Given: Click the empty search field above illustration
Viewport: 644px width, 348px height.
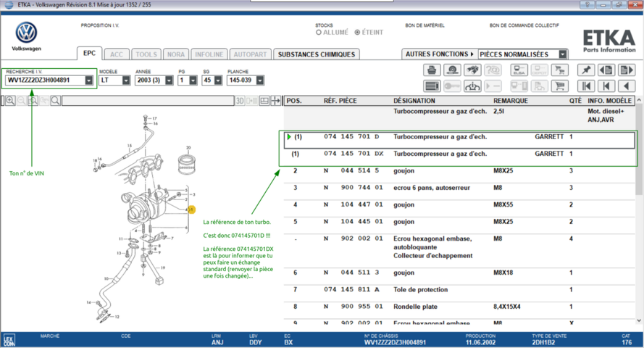Looking at the screenshot, I should [148, 101].
